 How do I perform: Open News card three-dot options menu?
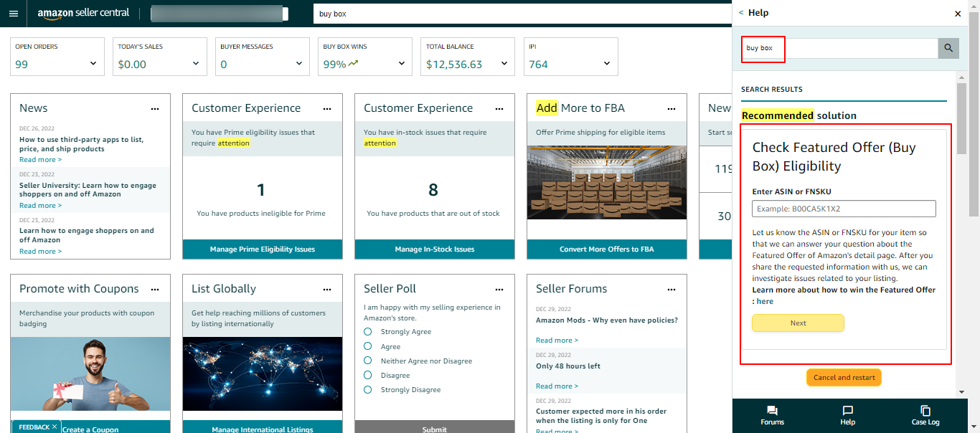(x=155, y=109)
